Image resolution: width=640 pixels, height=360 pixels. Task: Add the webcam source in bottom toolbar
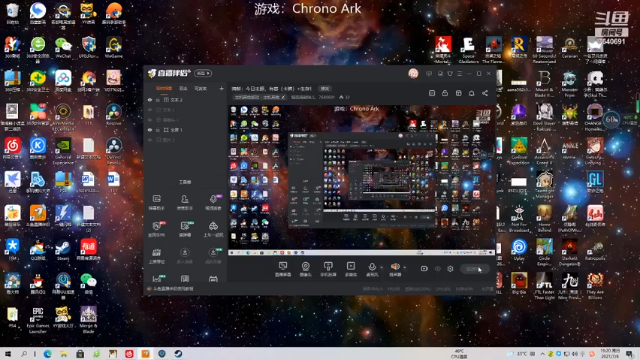point(305,269)
